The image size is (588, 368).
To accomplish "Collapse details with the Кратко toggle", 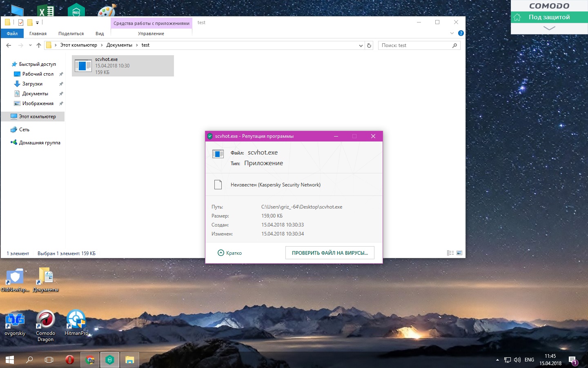I will coord(230,253).
